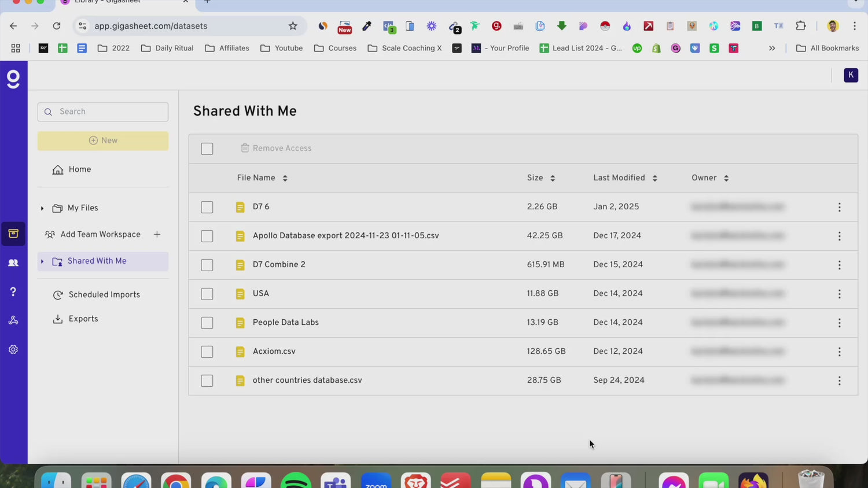
Task: Tick the checkbox for the USA file
Action: (207, 294)
